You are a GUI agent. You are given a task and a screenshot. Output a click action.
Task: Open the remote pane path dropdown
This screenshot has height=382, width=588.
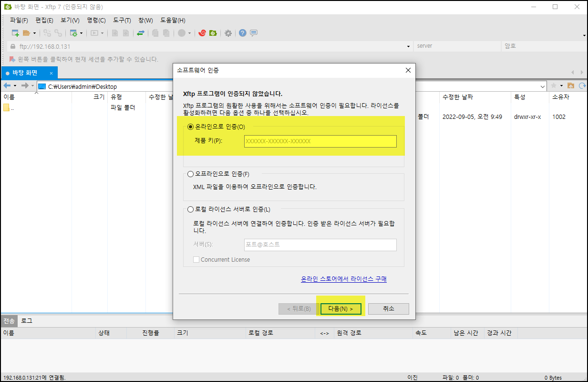pyautogui.click(x=543, y=86)
